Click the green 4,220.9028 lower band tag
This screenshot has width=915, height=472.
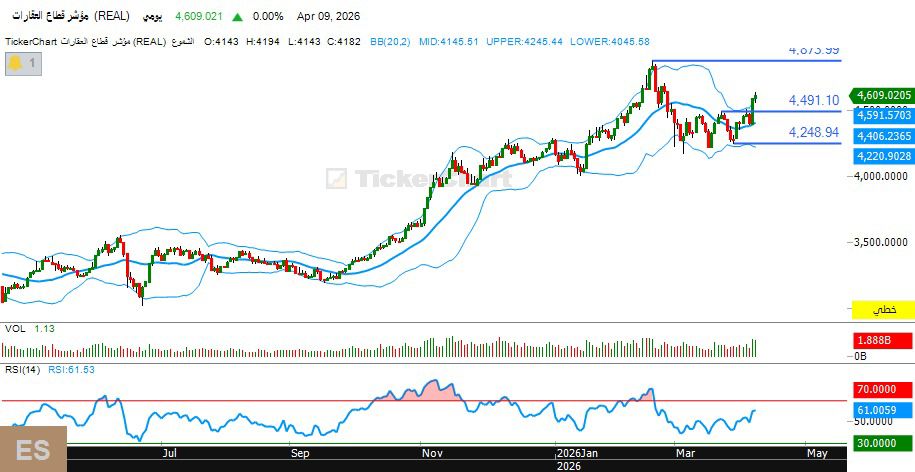[883, 156]
